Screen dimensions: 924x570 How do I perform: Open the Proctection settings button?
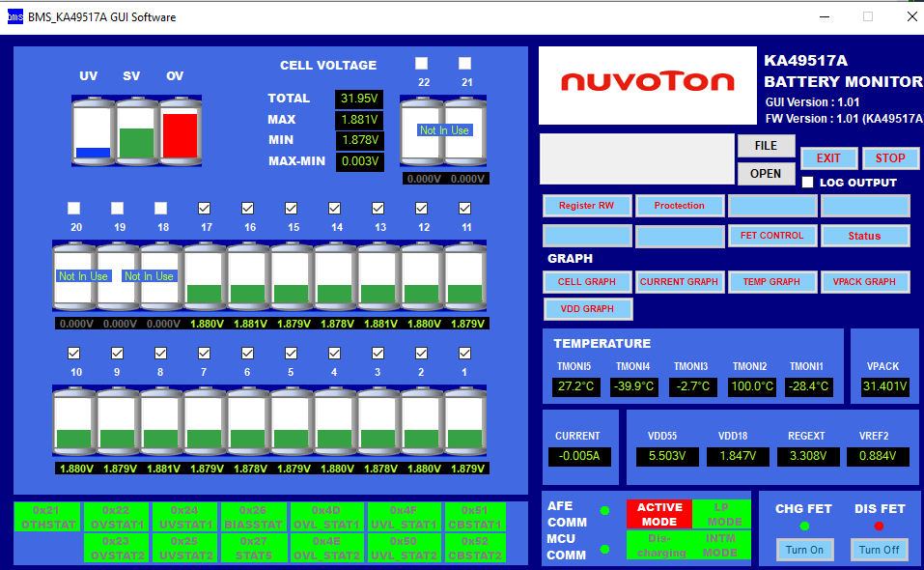click(680, 206)
